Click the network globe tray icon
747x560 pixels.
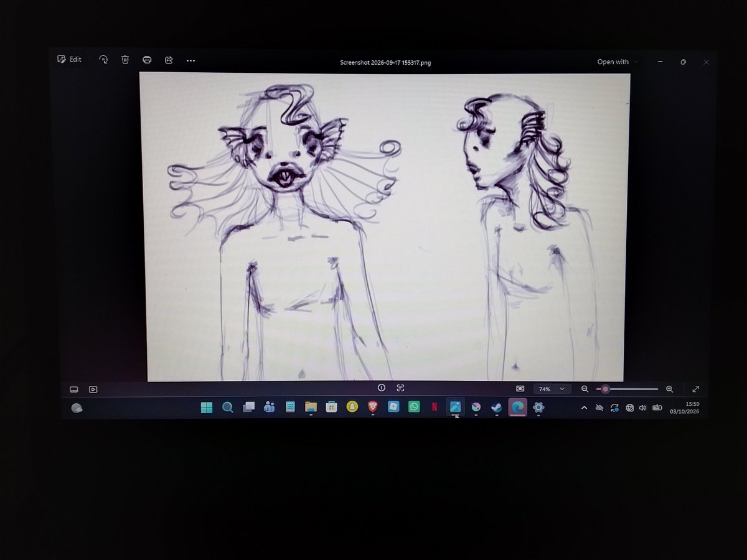click(629, 408)
